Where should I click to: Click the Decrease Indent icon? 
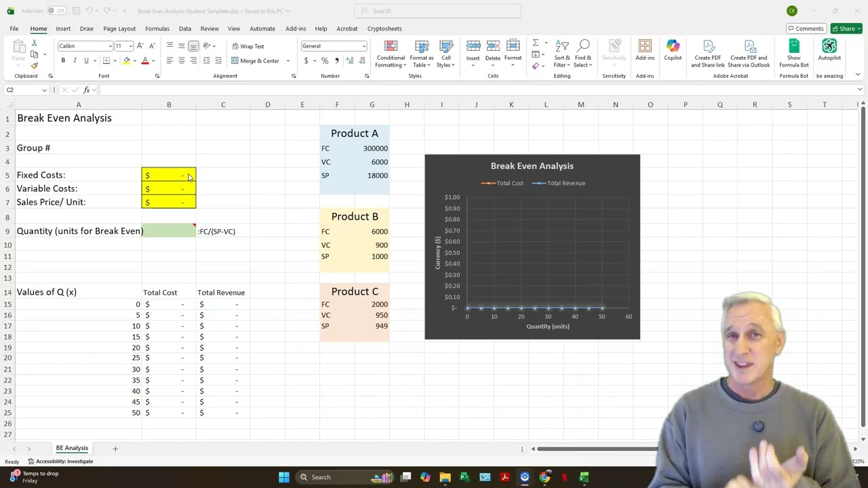pos(206,60)
